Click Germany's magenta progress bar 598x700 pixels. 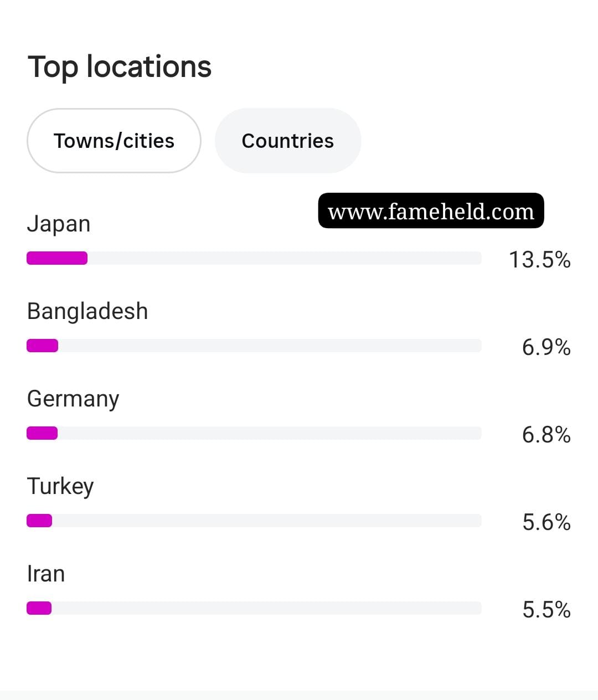pyautogui.click(x=42, y=433)
